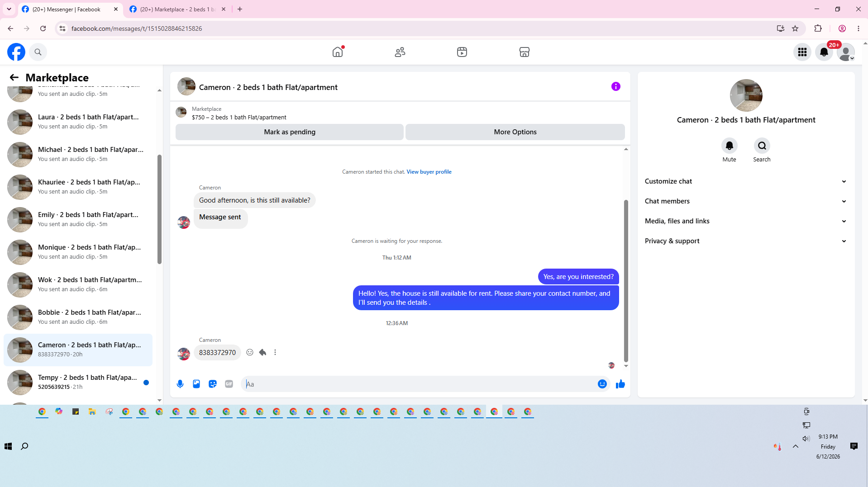868x487 pixels.
Task: Expand the Customize chat section
Action: (746, 181)
